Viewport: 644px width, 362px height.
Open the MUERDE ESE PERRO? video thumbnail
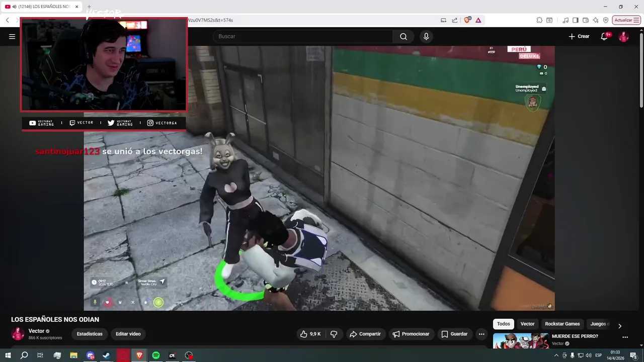521,341
